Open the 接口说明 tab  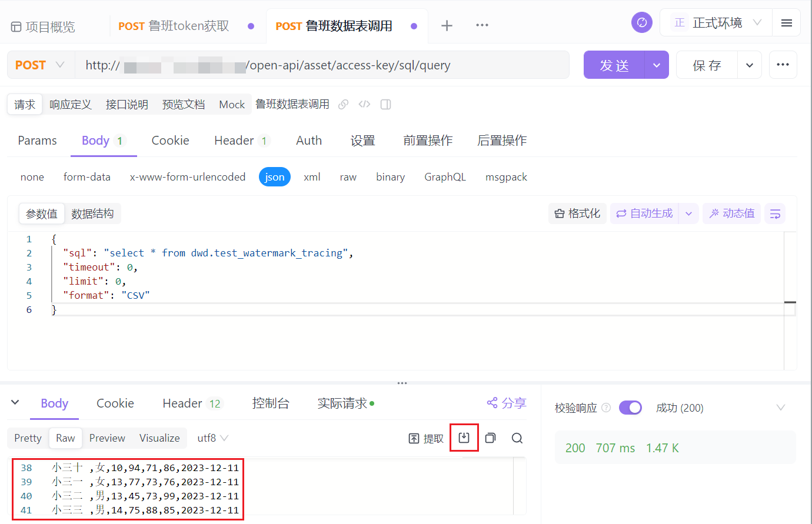pos(127,105)
